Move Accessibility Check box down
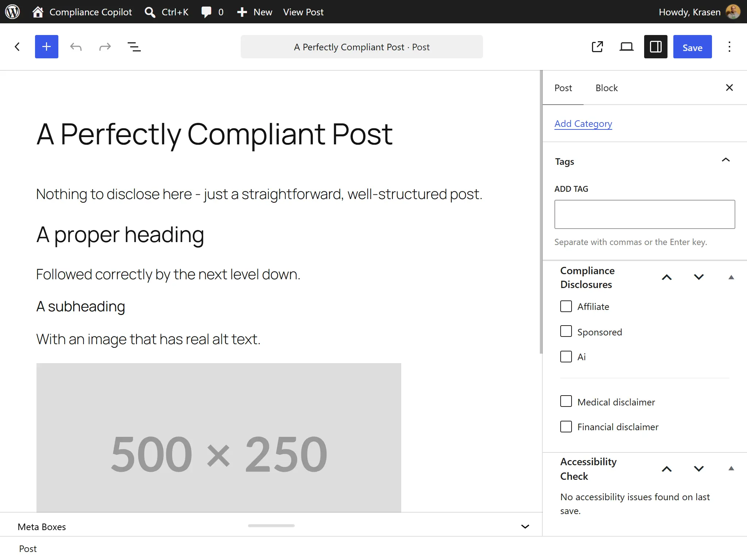 698,469
